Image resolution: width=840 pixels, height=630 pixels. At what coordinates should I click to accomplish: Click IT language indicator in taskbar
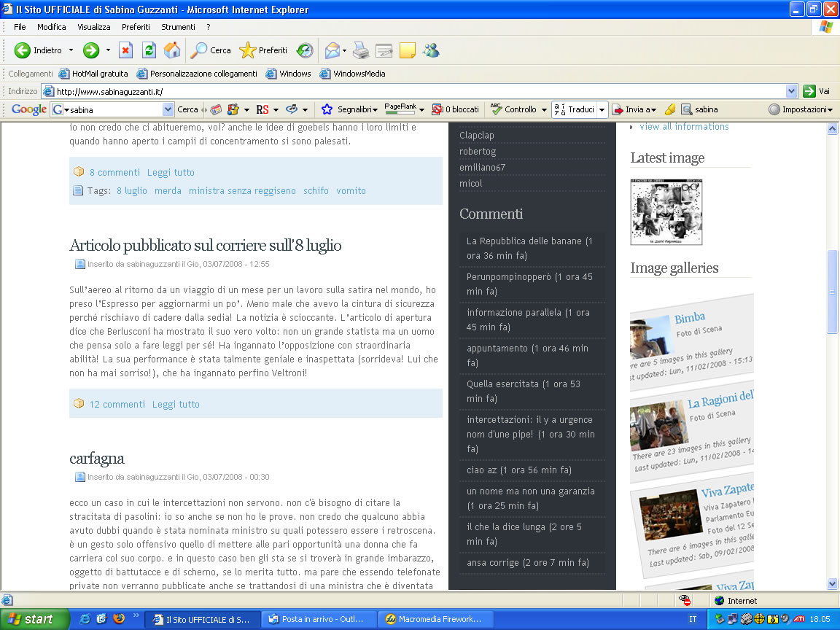point(693,619)
